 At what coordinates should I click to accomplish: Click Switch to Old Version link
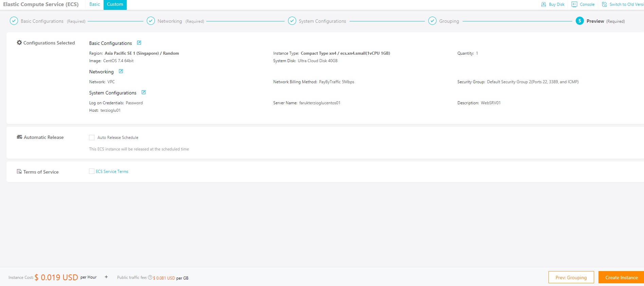pos(627,4)
